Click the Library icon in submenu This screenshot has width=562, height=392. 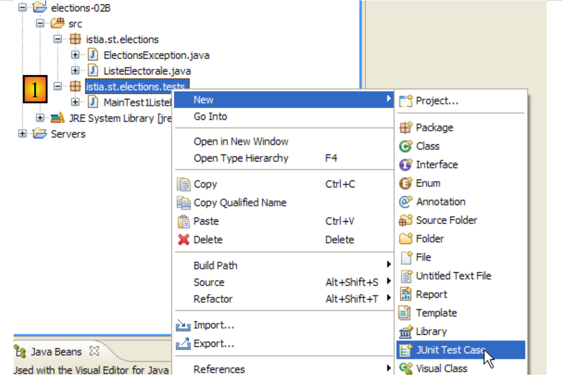tap(405, 332)
